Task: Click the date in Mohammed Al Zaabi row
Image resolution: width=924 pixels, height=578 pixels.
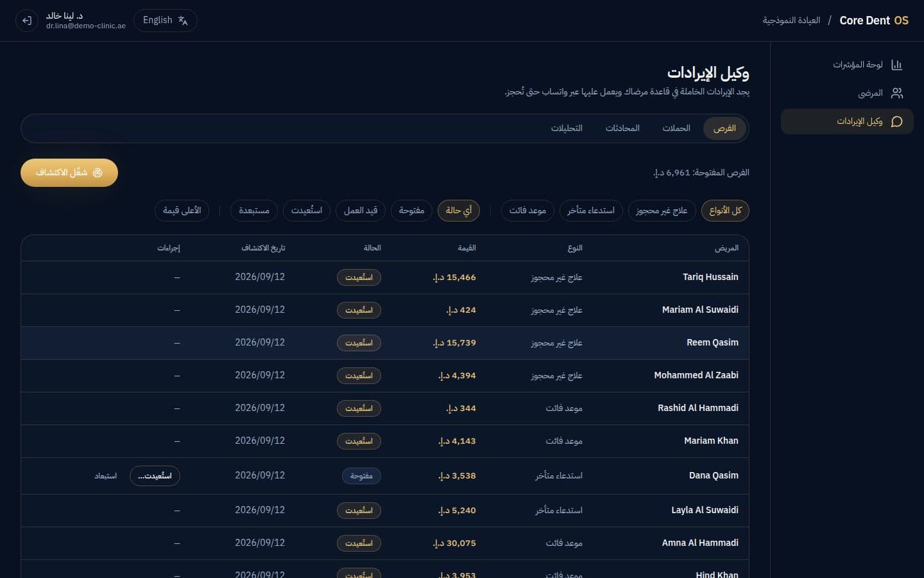Action: (260, 376)
